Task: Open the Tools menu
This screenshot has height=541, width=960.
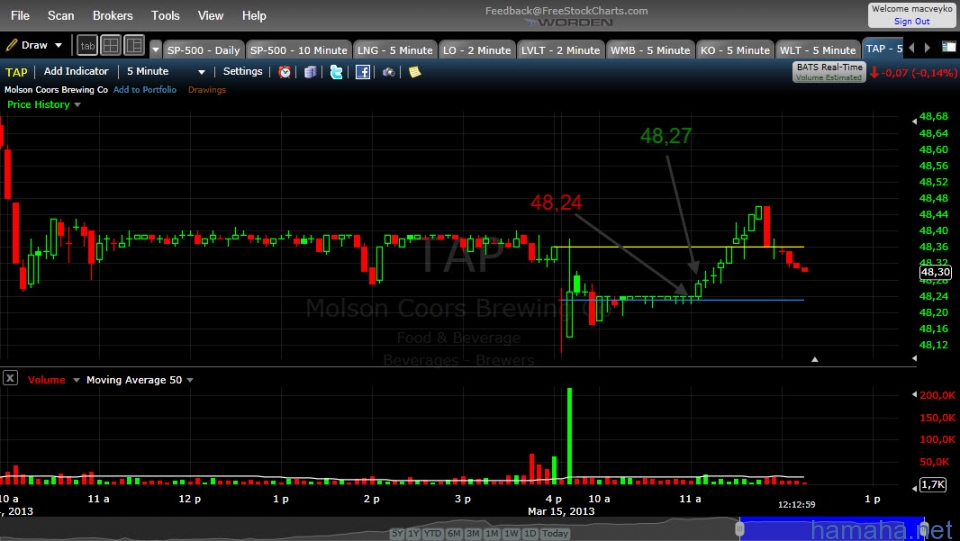Action: (x=165, y=16)
